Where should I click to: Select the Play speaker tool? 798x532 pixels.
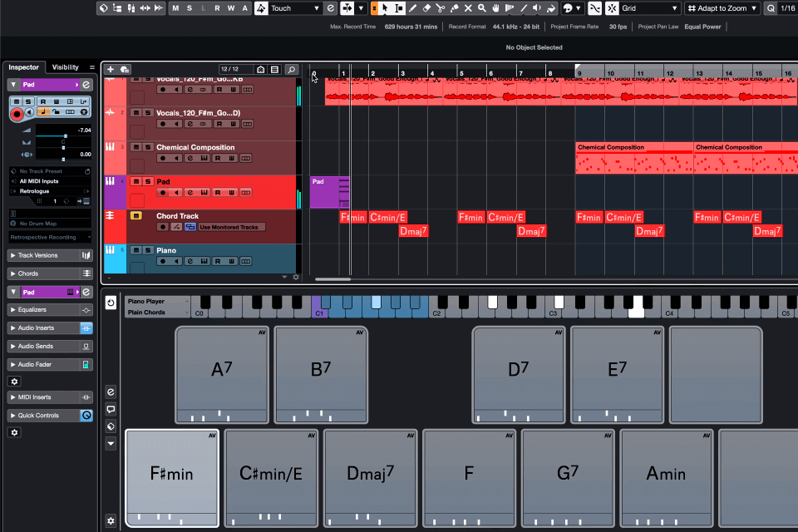pos(537,8)
